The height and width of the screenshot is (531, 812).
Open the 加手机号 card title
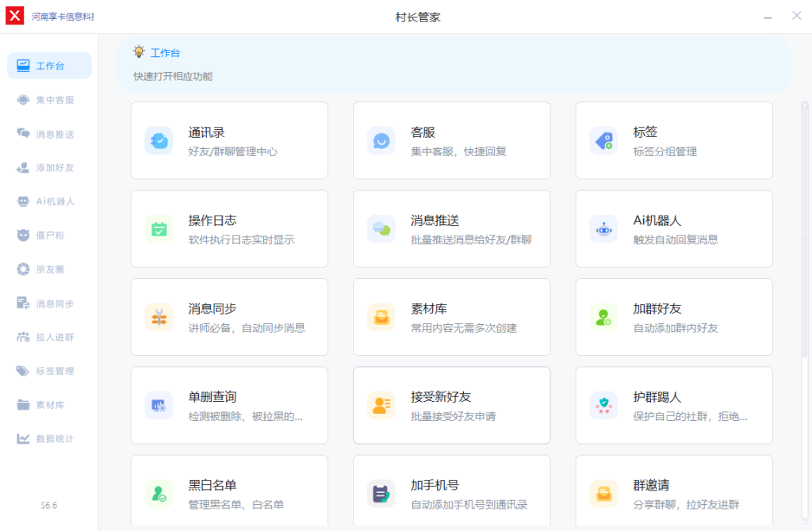[435, 486]
